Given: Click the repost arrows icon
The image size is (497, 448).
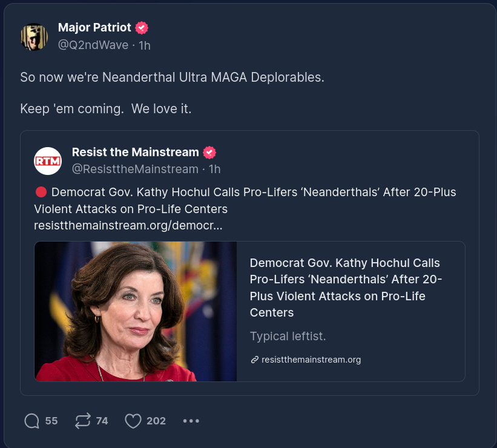Looking at the screenshot, I should pos(83,421).
